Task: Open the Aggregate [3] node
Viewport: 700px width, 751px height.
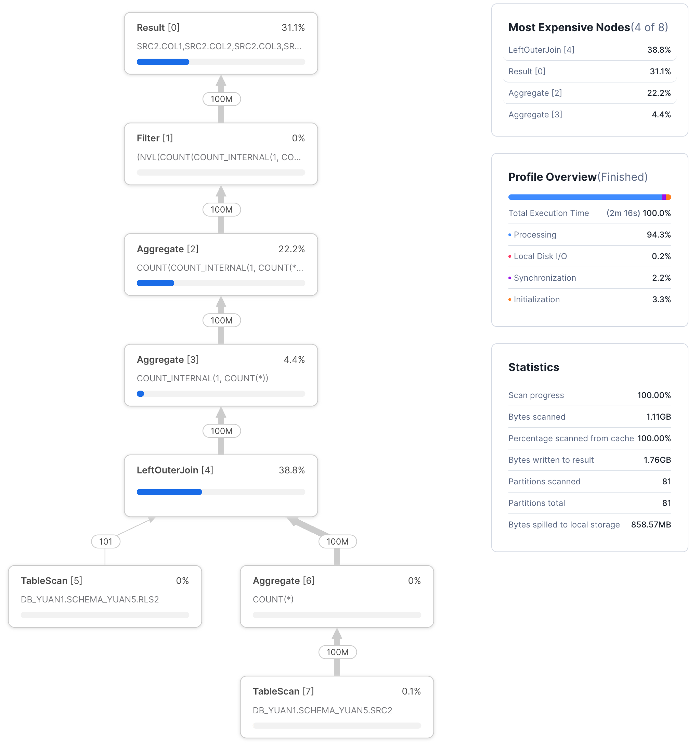Action: pyautogui.click(x=220, y=375)
